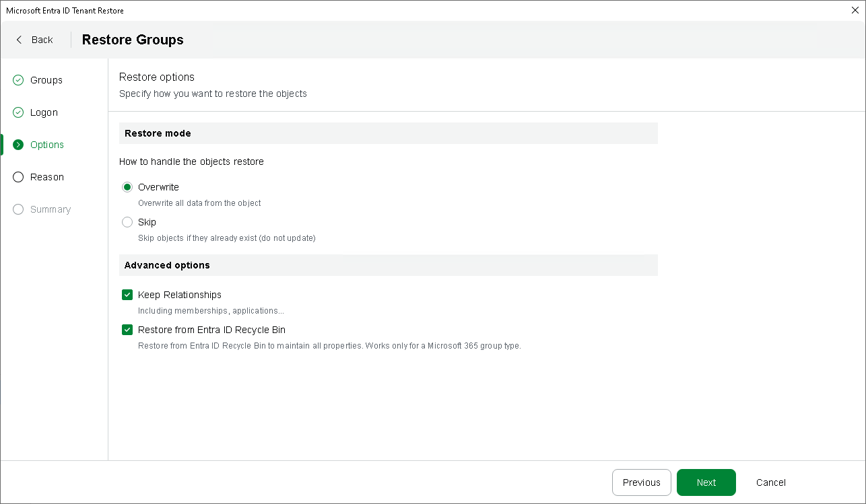Cancel the restore wizard

click(770, 482)
